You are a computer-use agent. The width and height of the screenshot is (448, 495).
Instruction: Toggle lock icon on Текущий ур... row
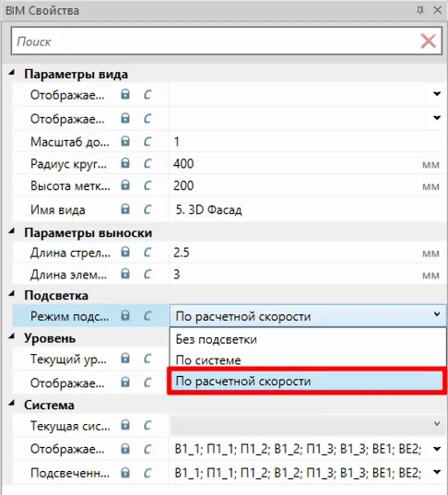(x=125, y=359)
